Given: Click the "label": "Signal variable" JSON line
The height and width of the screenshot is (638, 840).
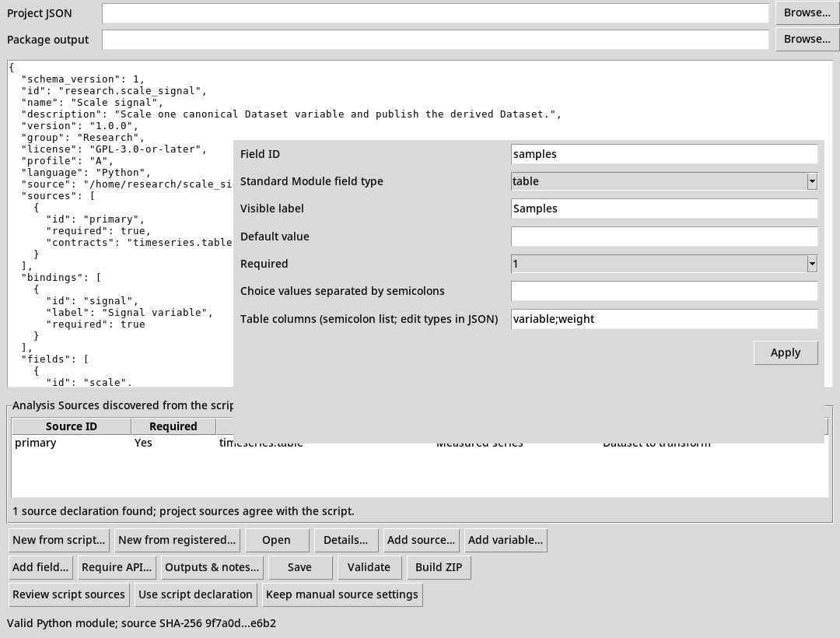Looking at the screenshot, I should 130,313.
